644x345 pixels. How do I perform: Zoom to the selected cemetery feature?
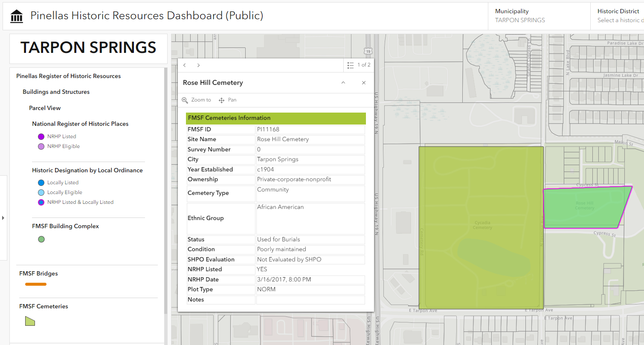pos(197,100)
